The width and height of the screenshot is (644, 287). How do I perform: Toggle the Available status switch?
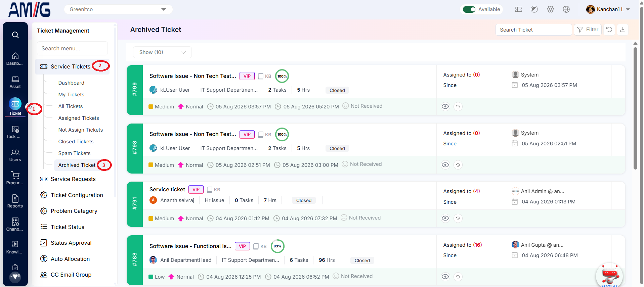click(x=469, y=9)
